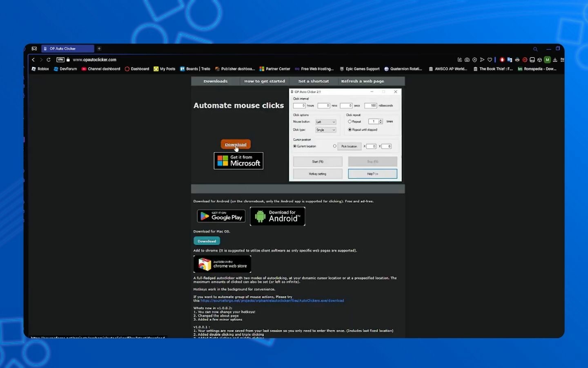The image size is (588, 368).
Task: Open the Easy Setup sliders menu icon
Action: (562, 60)
